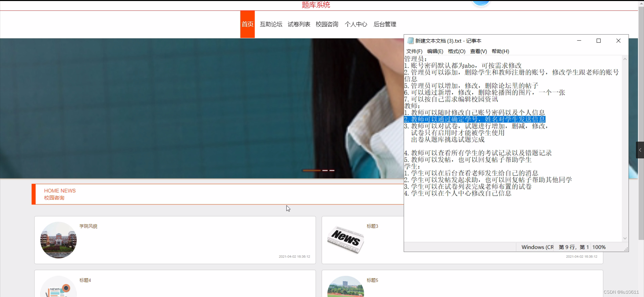This screenshot has width=644, height=297.
Task: Click the '第 9 行, 第 1' status bar entry
Action: [574, 247]
